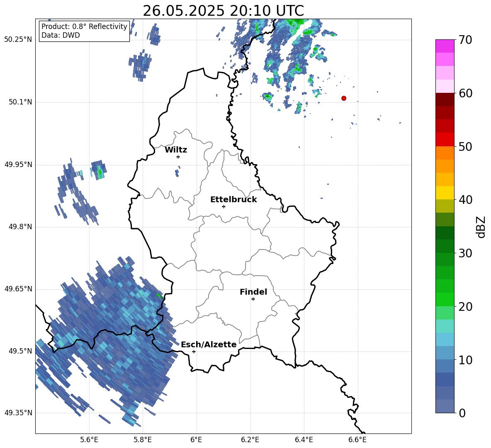Screen dimensions: 491x448
Task: Click the Findel city label
Action: click(253, 292)
